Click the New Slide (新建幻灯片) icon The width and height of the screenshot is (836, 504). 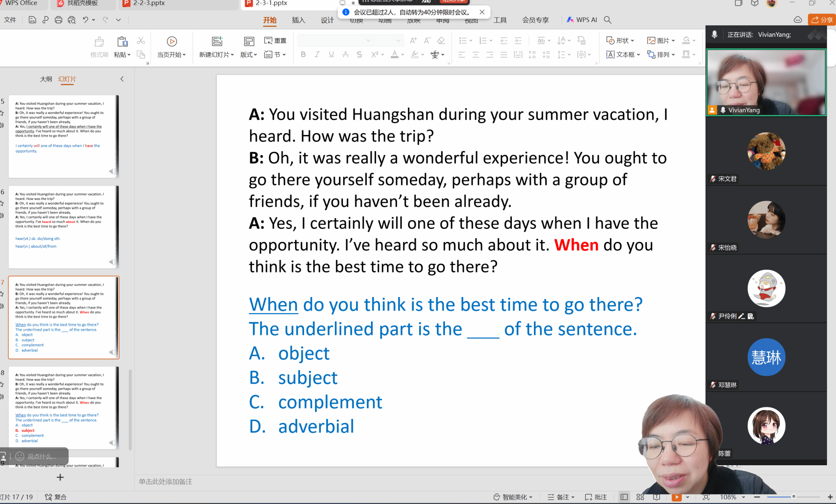point(217,41)
